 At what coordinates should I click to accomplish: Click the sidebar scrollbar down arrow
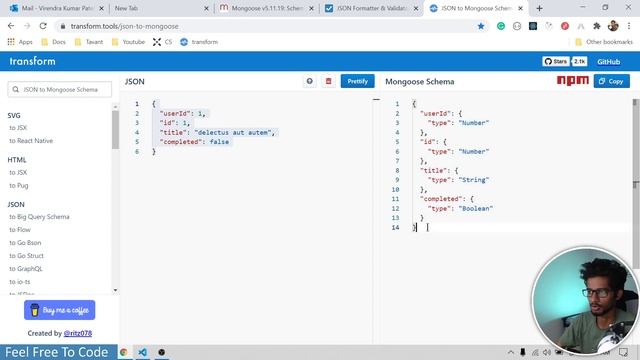[115, 290]
